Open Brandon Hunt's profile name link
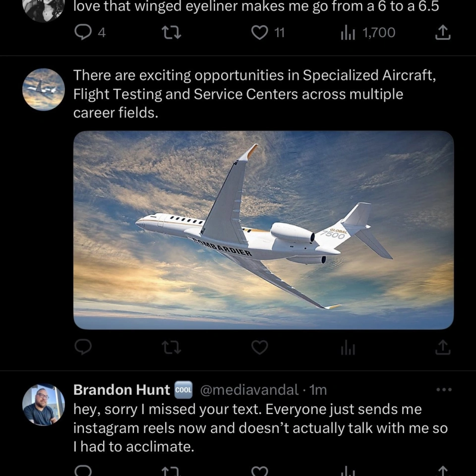 coord(121,390)
